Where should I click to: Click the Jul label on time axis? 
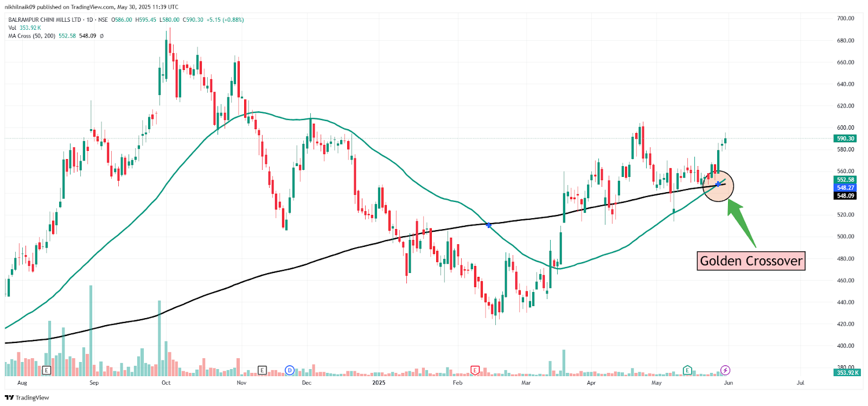800,383
